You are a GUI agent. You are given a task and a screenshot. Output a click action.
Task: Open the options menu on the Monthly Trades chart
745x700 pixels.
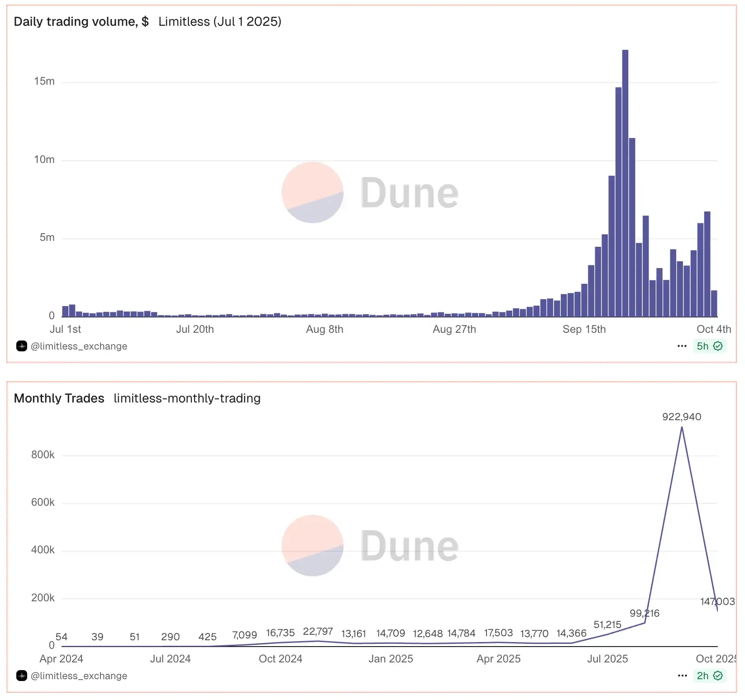682,676
